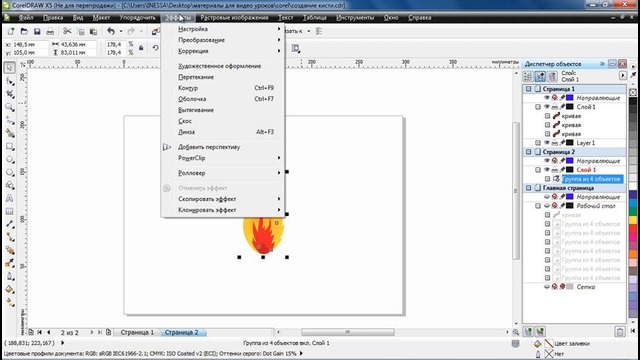The height and width of the screenshot is (360, 640).
Task: Select the Pick tool in the toolbox
Action: pyautogui.click(x=10, y=67)
